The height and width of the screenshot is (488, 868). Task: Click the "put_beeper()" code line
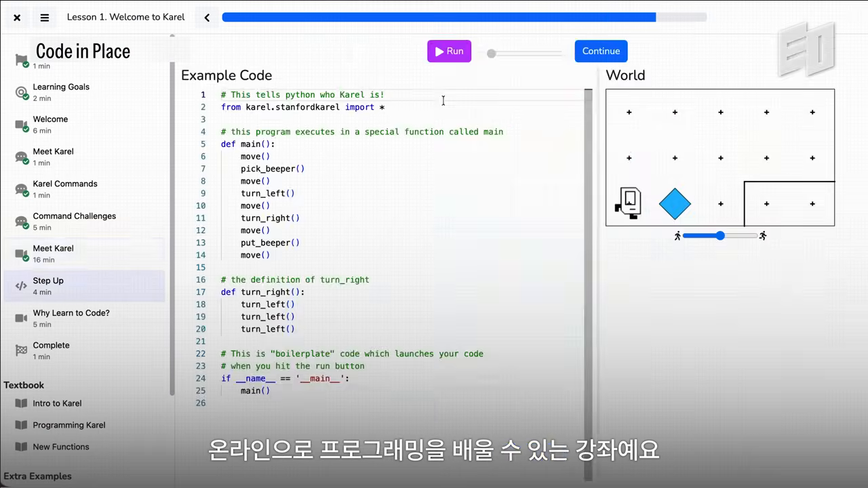(x=270, y=243)
